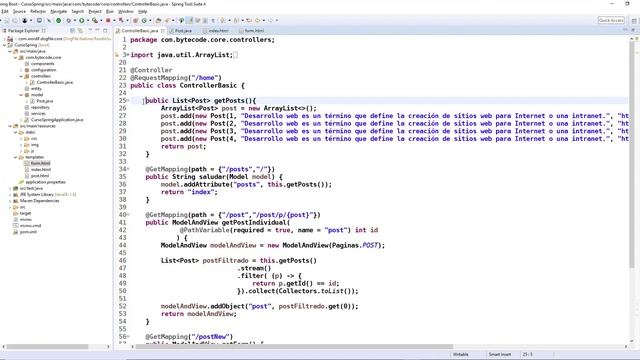Select the repository package
Image resolution: width=640 pixels, height=360 pixels.
[x=40, y=107]
